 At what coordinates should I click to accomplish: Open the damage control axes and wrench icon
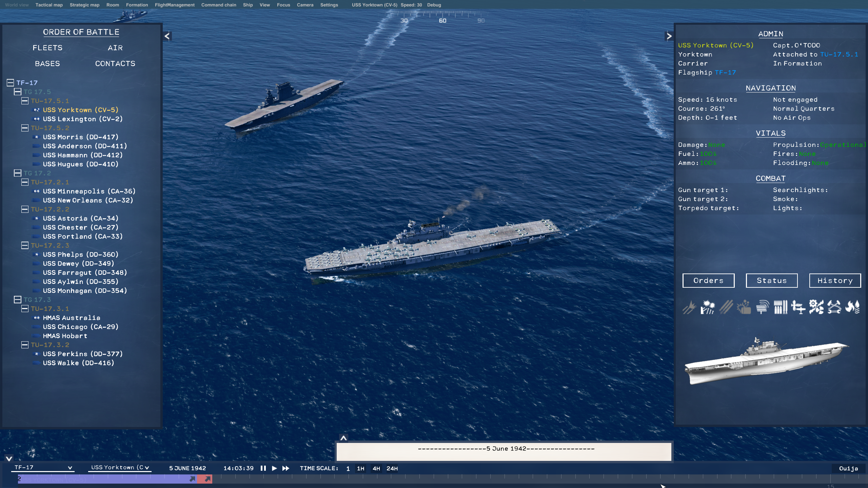tap(834, 307)
